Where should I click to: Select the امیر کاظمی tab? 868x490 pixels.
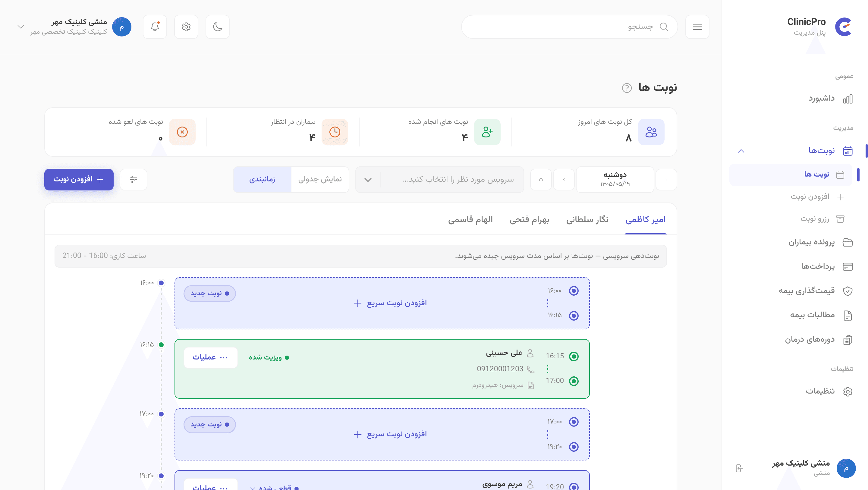click(x=646, y=220)
